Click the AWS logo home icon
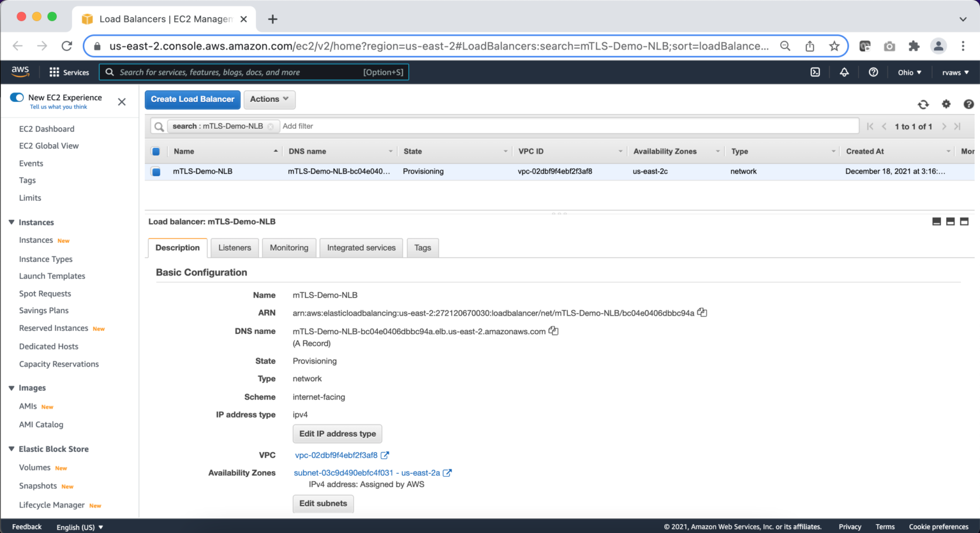The width and height of the screenshot is (980, 533). click(x=20, y=71)
